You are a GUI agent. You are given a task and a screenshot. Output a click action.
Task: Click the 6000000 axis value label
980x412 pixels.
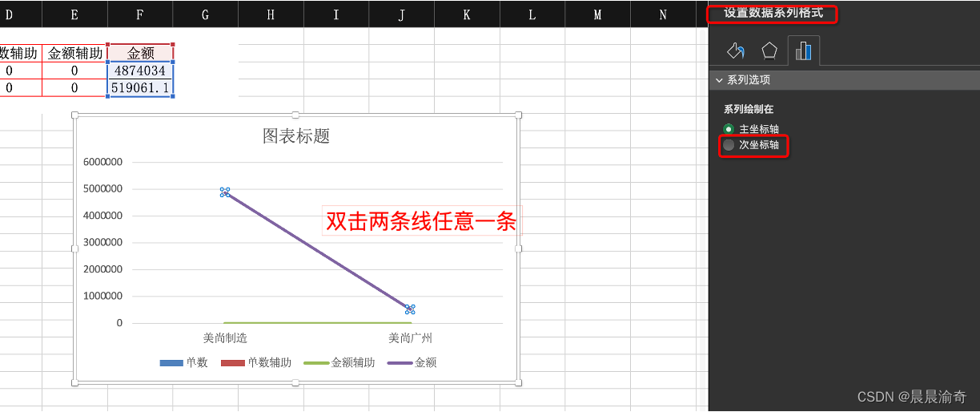point(102,162)
